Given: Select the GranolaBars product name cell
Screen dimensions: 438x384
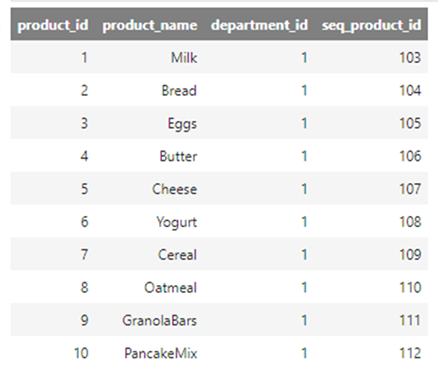Looking at the screenshot, I should [x=159, y=320].
